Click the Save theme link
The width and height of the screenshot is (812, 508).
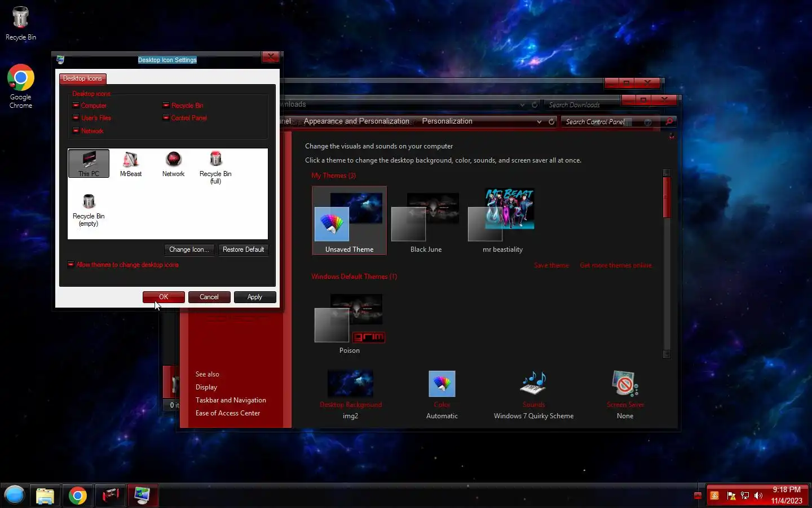[x=551, y=265]
